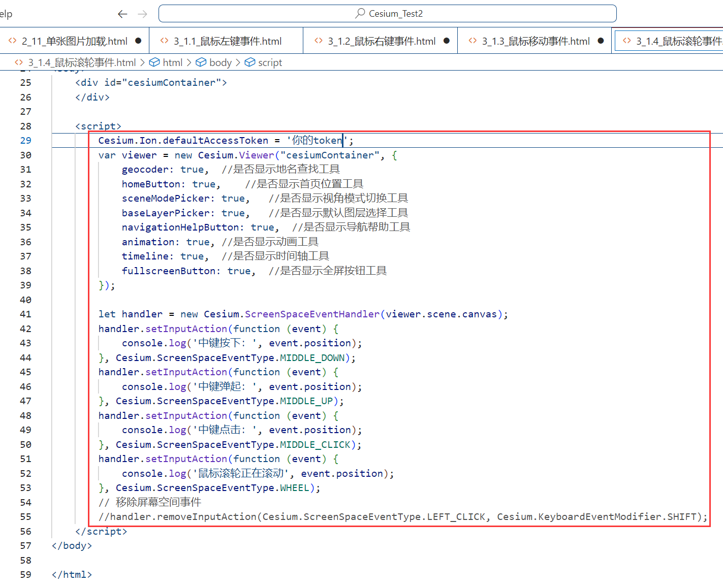Screen dimensions: 723x588
Task: Click line number 29 in the gutter
Action: click(25, 141)
